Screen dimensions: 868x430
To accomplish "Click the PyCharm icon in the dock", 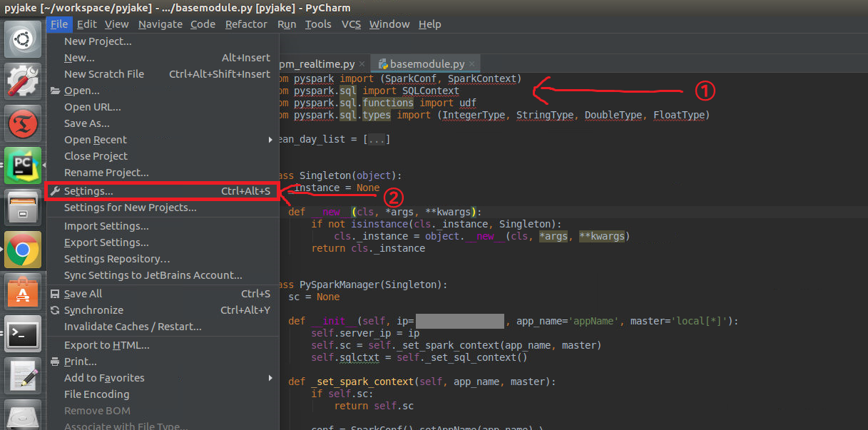I will click(23, 165).
